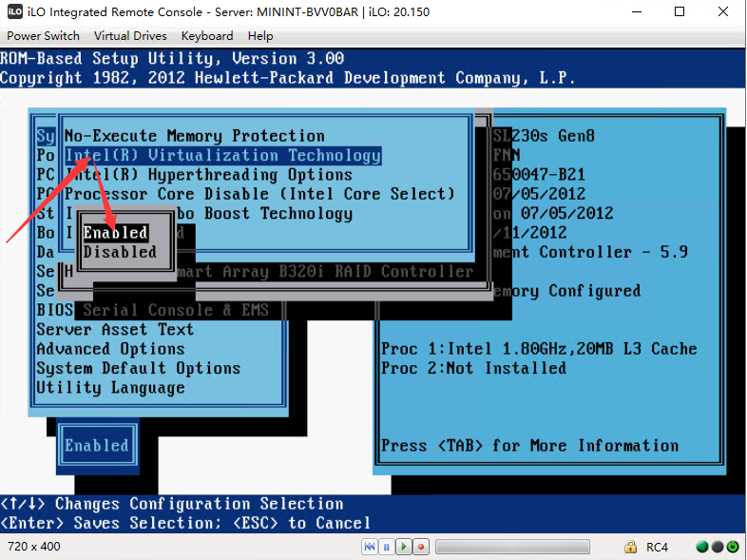Click the playback progress bar

[512, 547]
